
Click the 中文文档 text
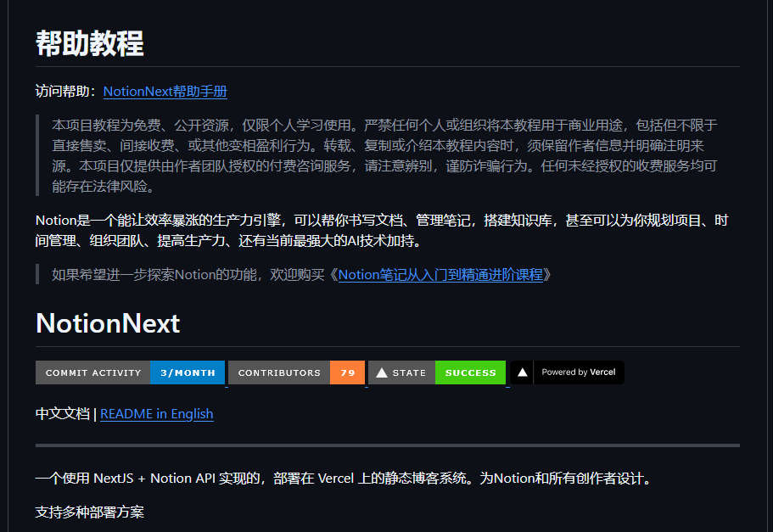(63, 414)
